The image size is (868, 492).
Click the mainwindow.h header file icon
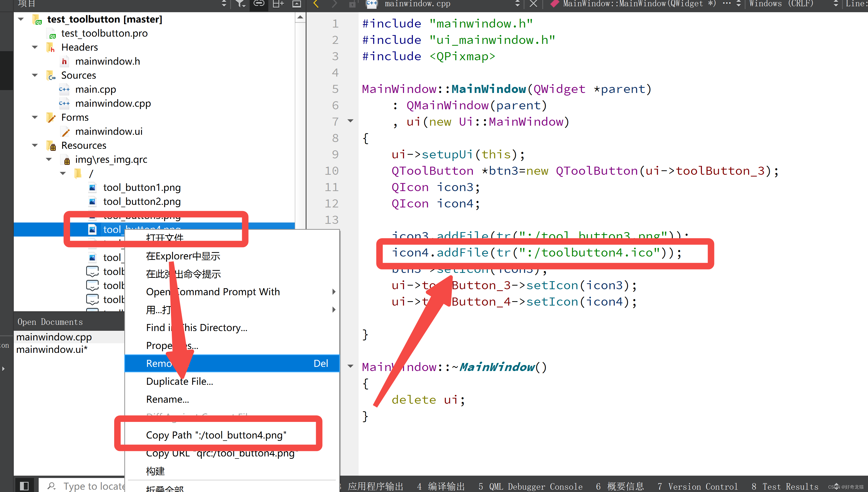pyautogui.click(x=64, y=62)
